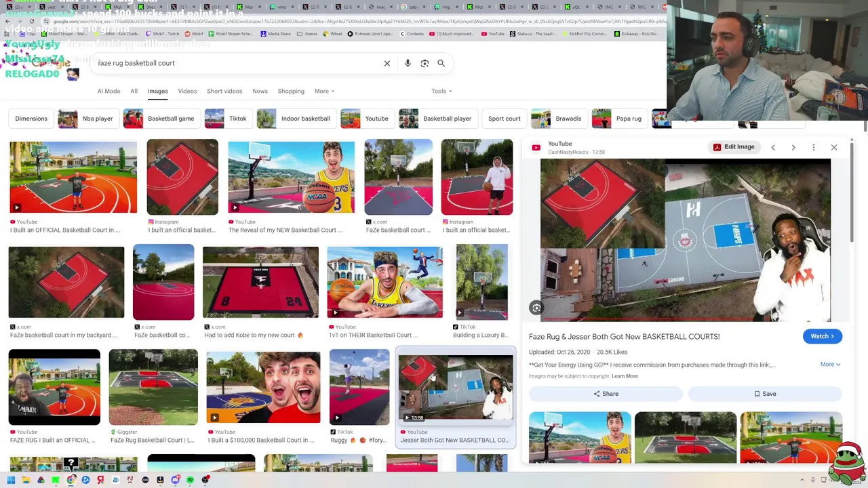The height and width of the screenshot is (488, 868).
Task: Click Edit Image button in preview
Action: pos(734,147)
